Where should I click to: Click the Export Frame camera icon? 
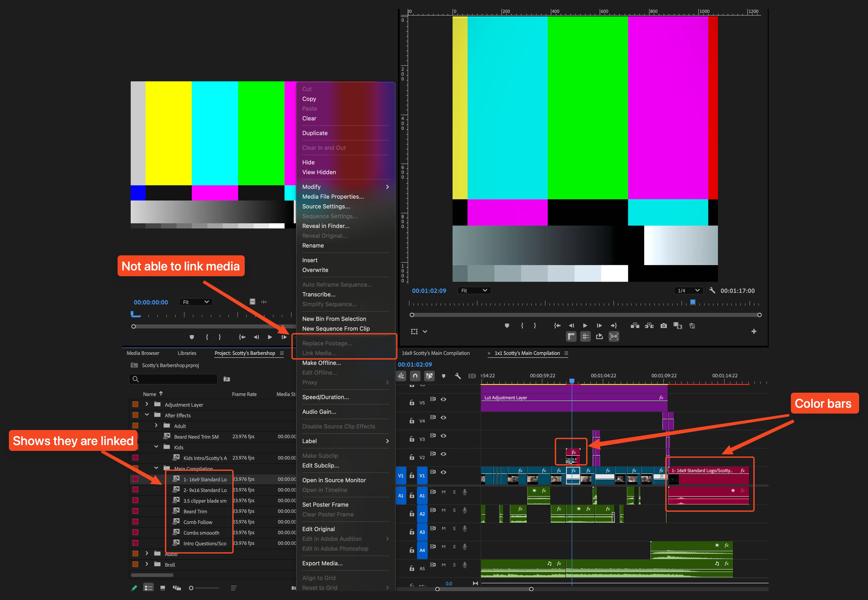tap(664, 326)
